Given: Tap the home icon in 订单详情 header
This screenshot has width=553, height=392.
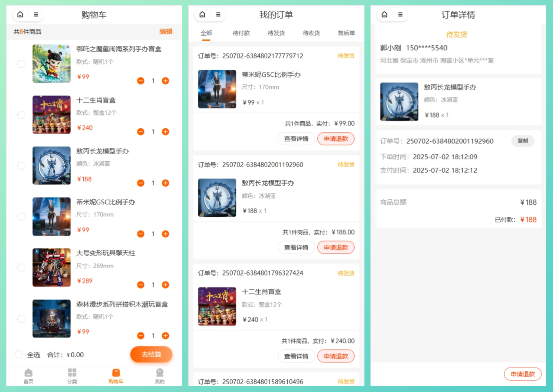Looking at the screenshot, I should click(x=384, y=14).
